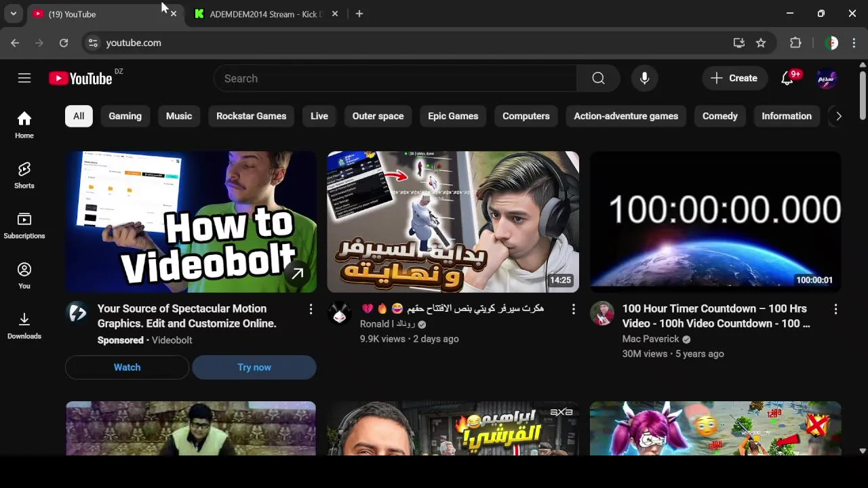Open the browser extensions puzzle icon
The height and width of the screenshot is (488, 868).
click(x=795, y=43)
